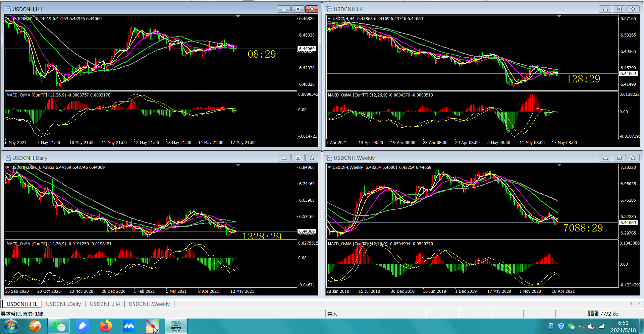This screenshot has width=644, height=334.
Task: Maximize the USDCNH,Daily chart window
Action: tap(298, 158)
